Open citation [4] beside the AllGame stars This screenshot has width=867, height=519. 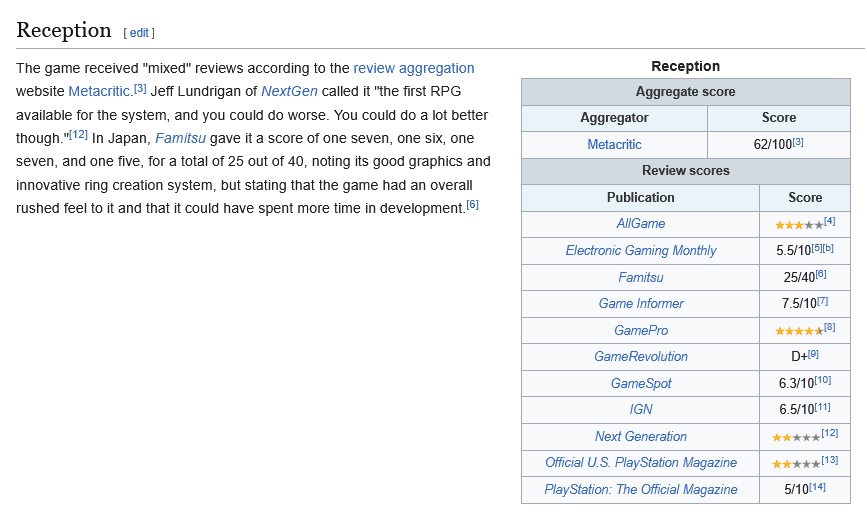(829, 221)
